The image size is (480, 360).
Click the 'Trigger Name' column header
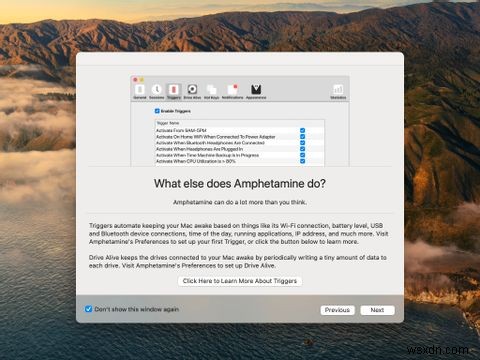(x=168, y=123)
